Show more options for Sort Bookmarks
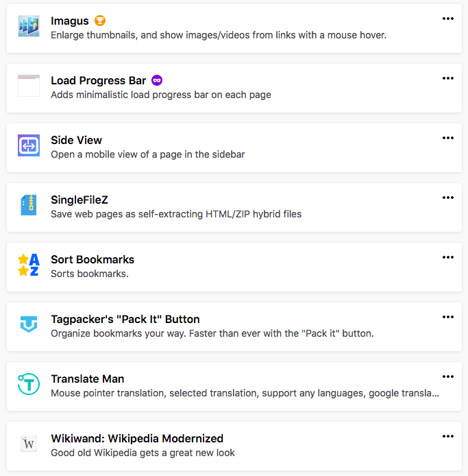This screenshot has width=468, height=476. (x=448, y=258)
